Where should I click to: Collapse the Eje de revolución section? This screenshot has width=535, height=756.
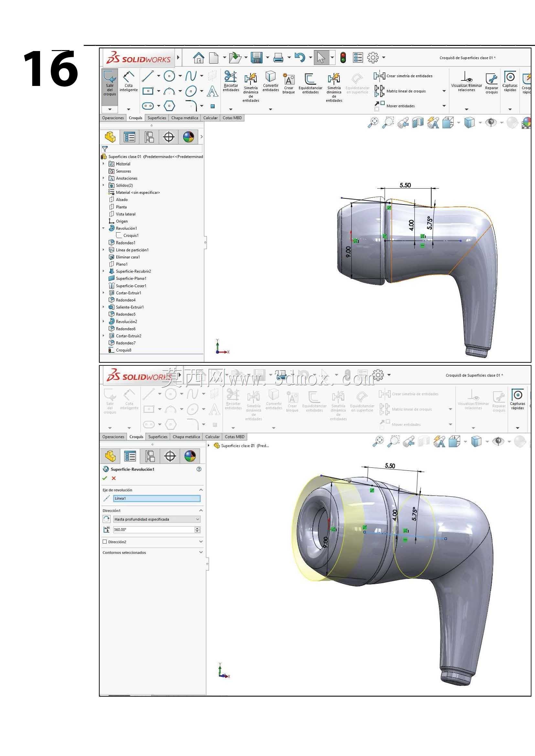tap(201, 490)
